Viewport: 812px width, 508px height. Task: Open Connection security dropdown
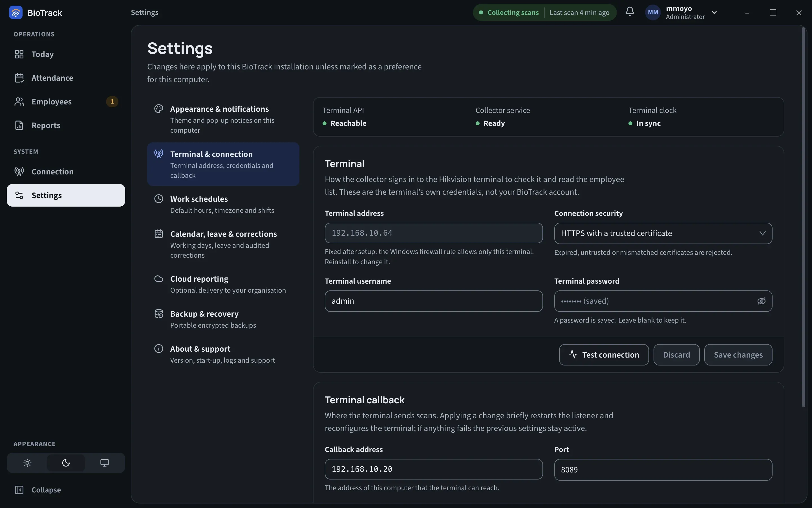coord(663,233)
